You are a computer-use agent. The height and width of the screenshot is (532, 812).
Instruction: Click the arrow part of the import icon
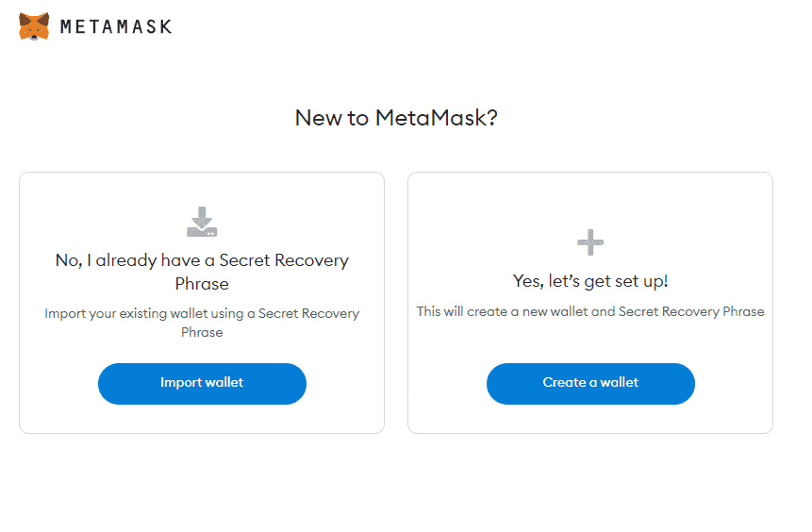pos(202,215)
